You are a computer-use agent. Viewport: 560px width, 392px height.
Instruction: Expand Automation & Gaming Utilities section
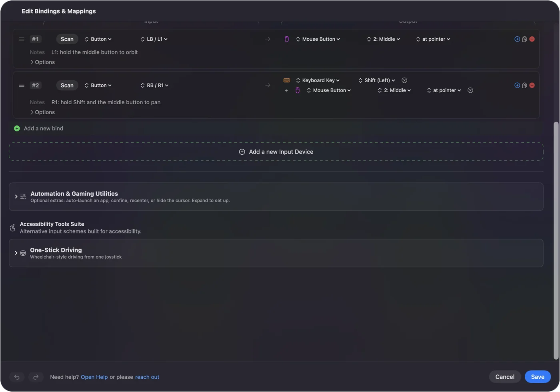(276, 197)
